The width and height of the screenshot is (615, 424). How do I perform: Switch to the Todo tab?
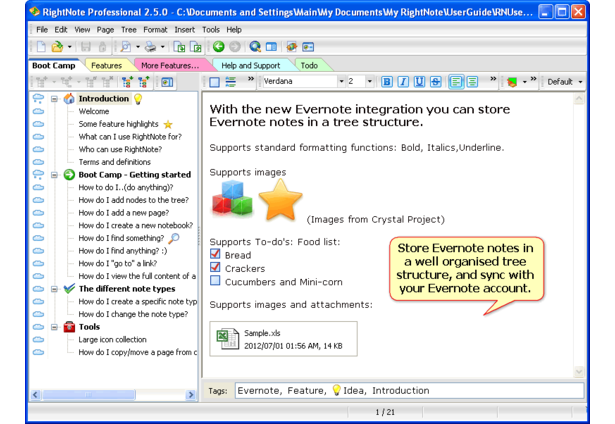coord(309,66)
